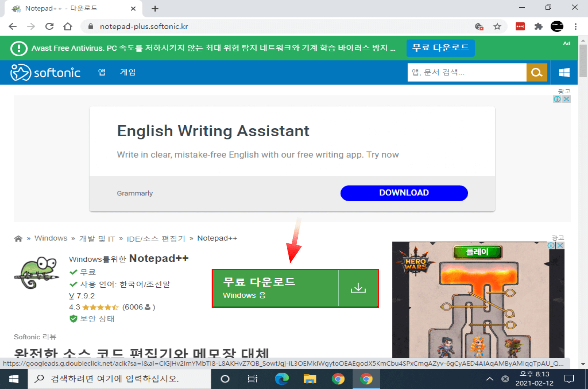Click the Grammarly DOWNLOAD button
This screenshot has width=588, height=389.
[x=404, y=193]
